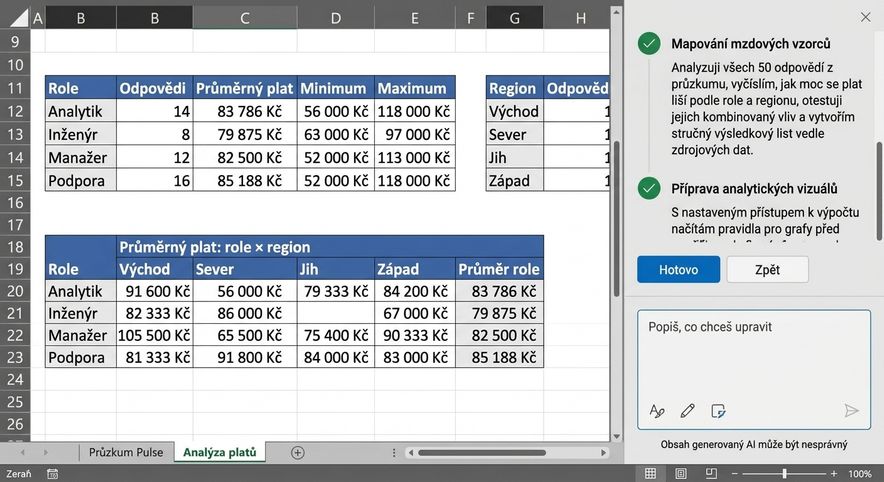Click the zoom out minus button
Image resolution: width=884 pixels, height=482 pixels.
[734, 474]
